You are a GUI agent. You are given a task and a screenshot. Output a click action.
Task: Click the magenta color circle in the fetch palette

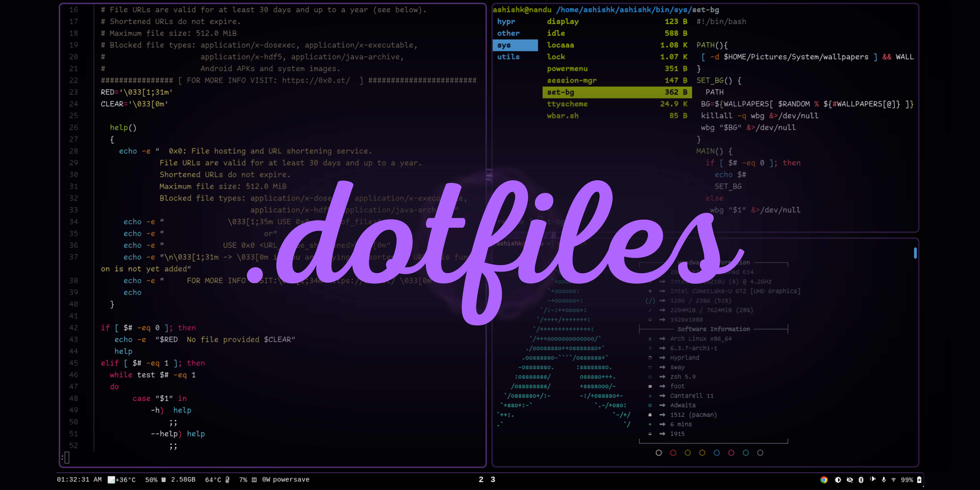(731, 453)
